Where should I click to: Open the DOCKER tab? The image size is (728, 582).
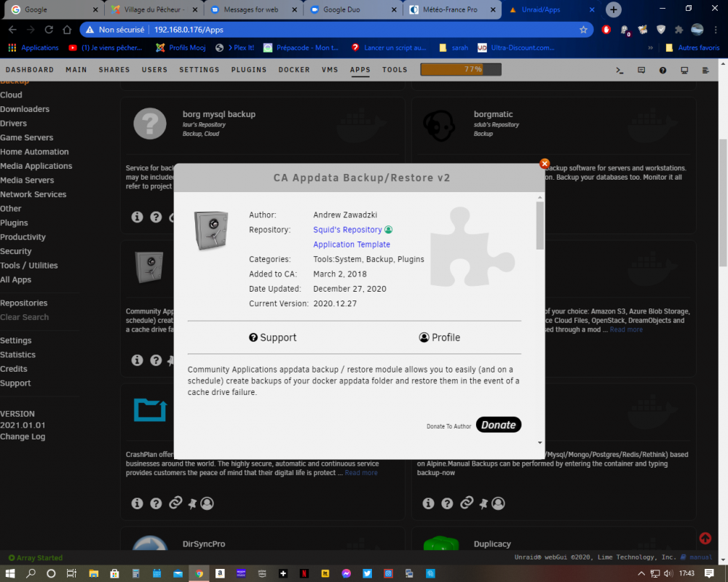point(294,70)
